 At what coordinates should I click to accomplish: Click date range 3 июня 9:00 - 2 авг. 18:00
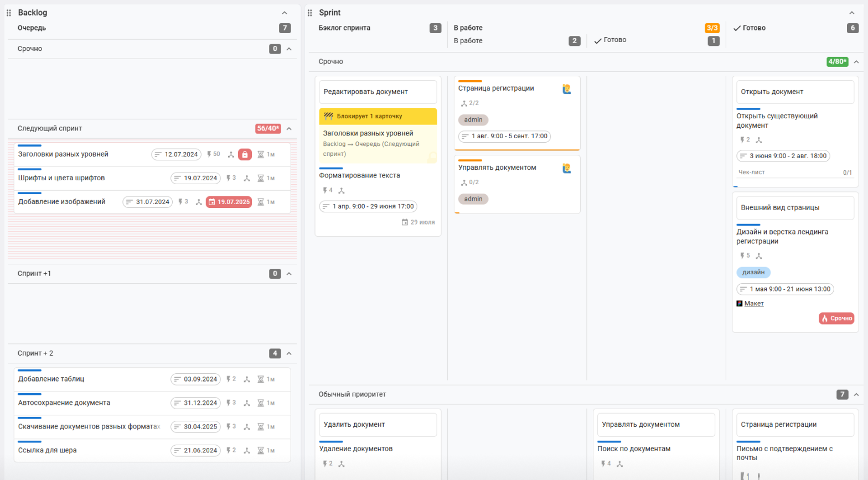click(x=783, y=156)
